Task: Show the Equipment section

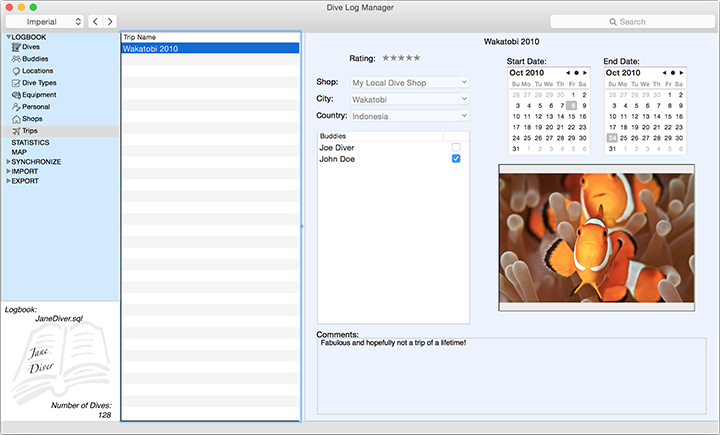Action: 38,95
